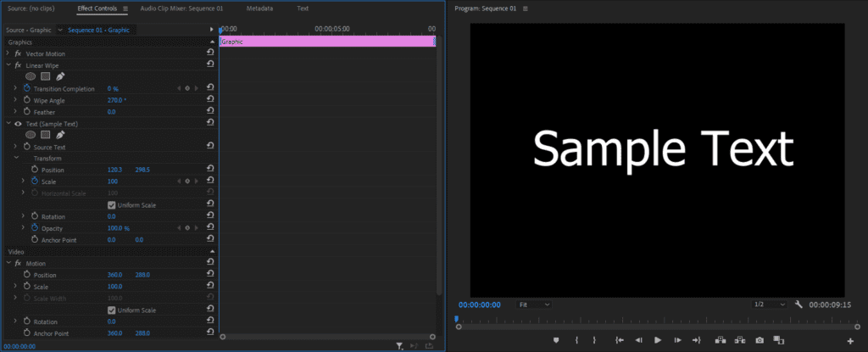Go to next keyframe for text Scale
Viewport: 868px width, 352px height.
(196, 182)
